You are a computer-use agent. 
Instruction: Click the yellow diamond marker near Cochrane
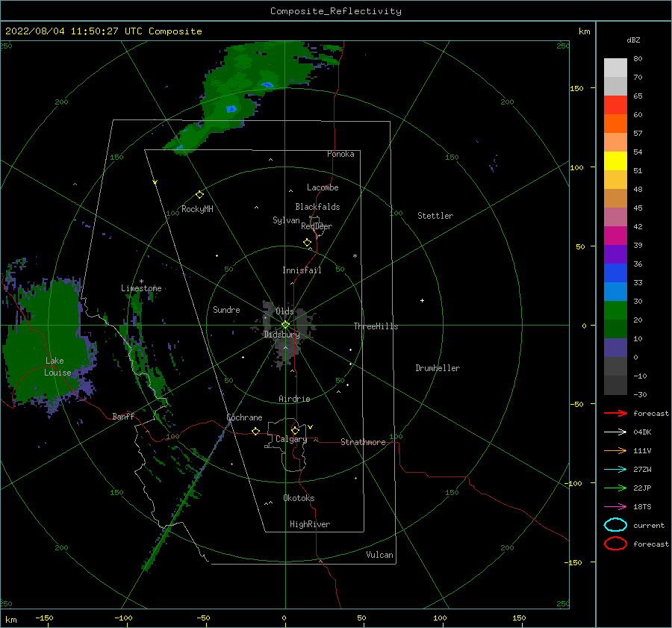[x=255, y=431]
